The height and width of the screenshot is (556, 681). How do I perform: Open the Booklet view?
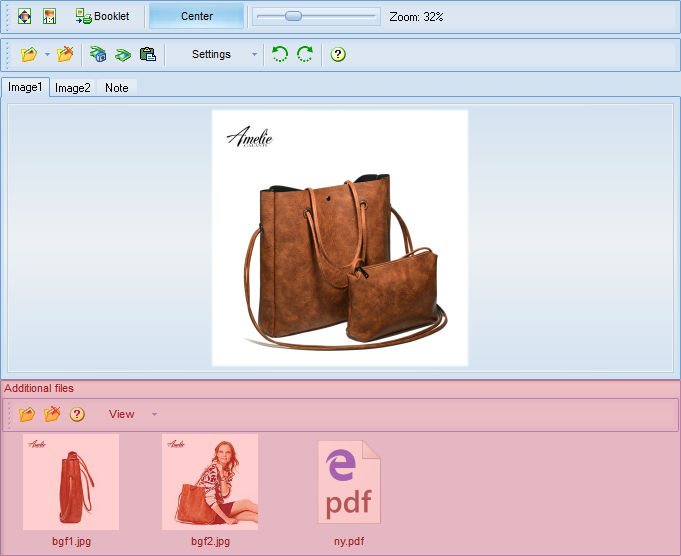[x=102, y=17]
